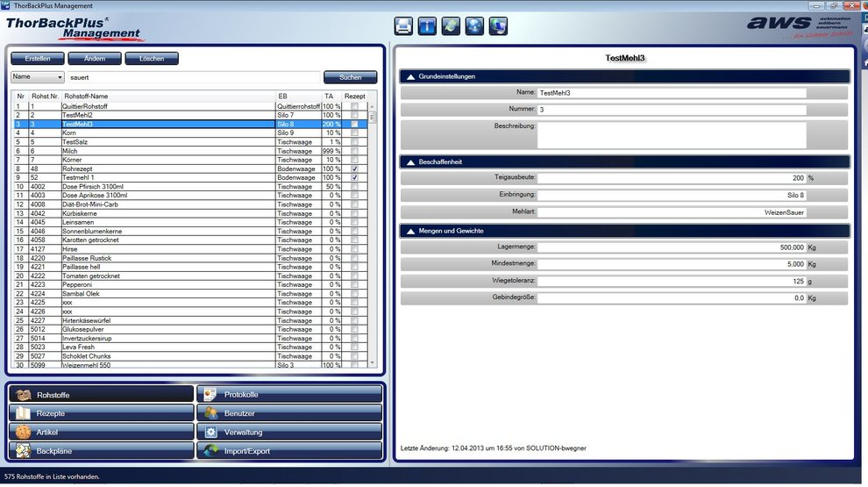Sort by the TA column header
Viewport: 868px width, 487px height.
coord(331,97)
